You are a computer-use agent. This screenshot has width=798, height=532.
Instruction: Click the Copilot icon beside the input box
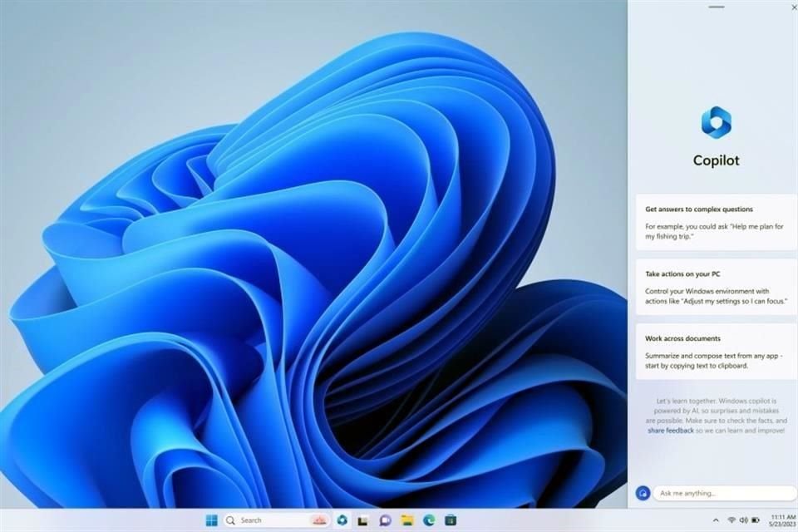click(x=644, y=494)
